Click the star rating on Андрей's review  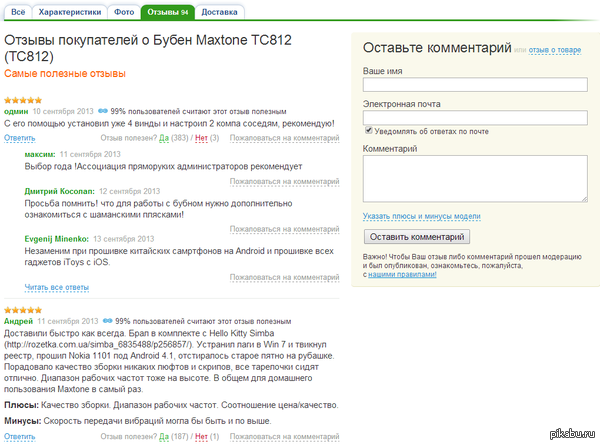(x=23, y=309)
